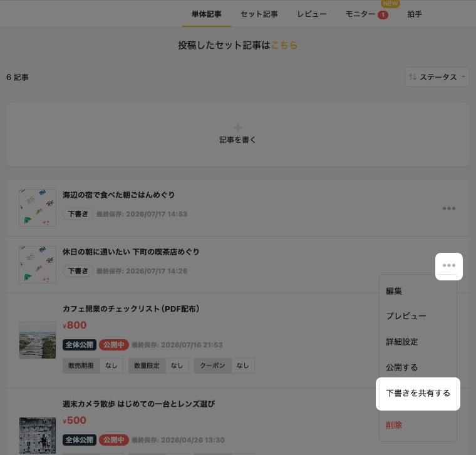Click 最終保存: 2026/07/16 21:53 timestamp

(x=177, y=345)
